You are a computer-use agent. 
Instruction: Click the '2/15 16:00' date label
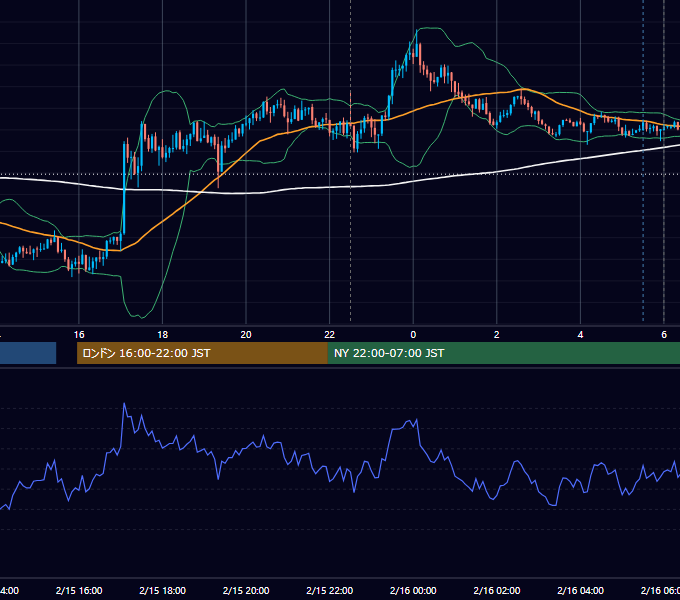pos(79,591)
